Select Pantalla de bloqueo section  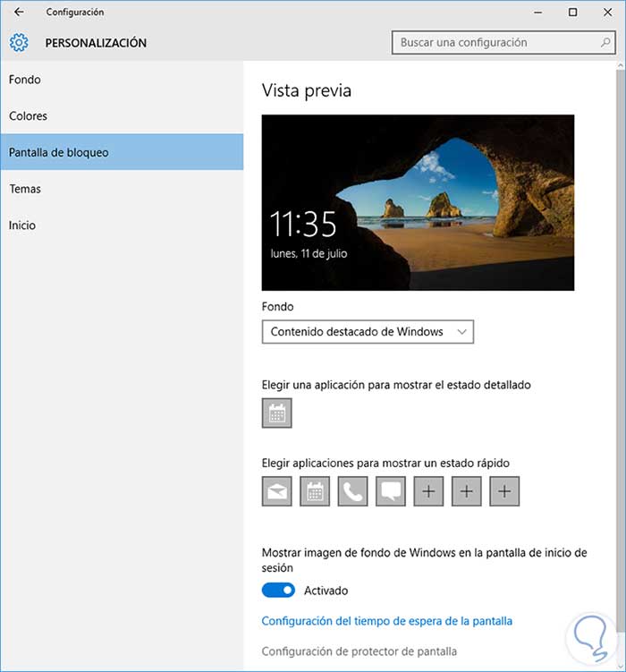pyautogui.click(x=122, y=152)
